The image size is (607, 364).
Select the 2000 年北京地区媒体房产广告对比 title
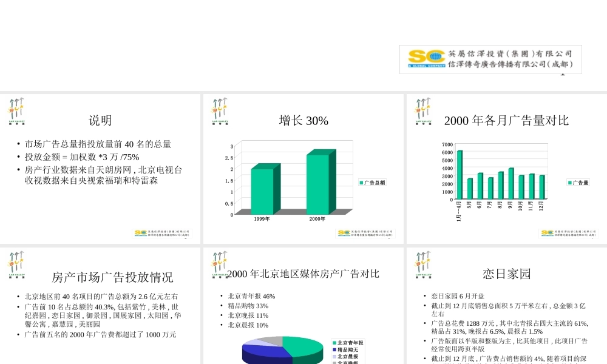coord(303,274)
